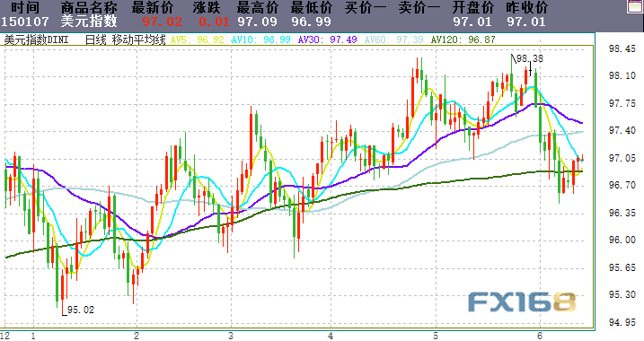Click the change value 0.01
The image size is (644, 341).
pos(214,22)
